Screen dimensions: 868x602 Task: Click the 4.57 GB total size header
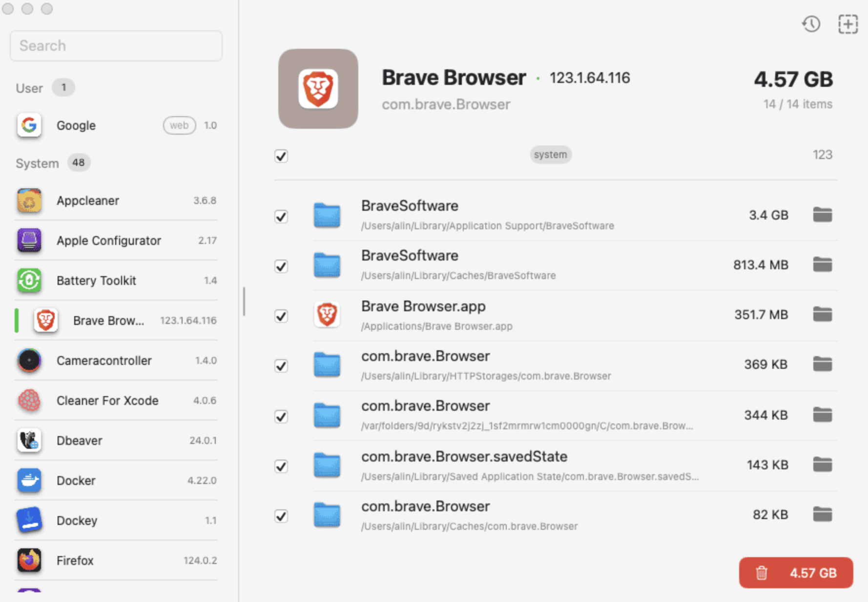click(793, 79)
